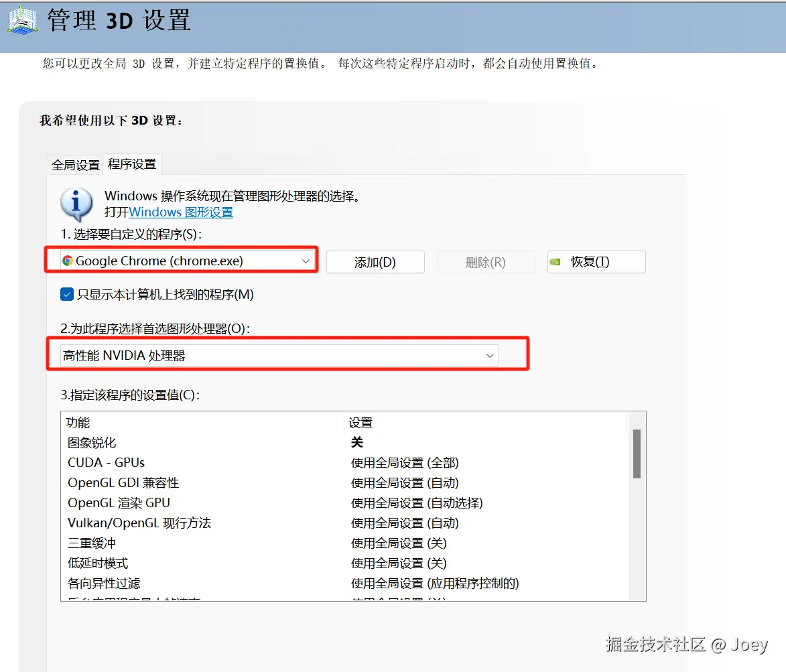Expand the 高性能 NVIDIA 处理器 dropdown

pos(279,355)
